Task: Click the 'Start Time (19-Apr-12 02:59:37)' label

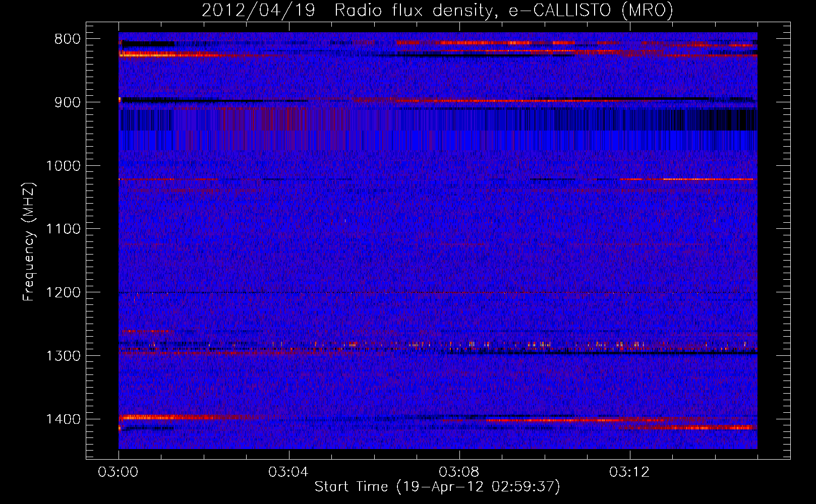Action: [x=437, y=487]
